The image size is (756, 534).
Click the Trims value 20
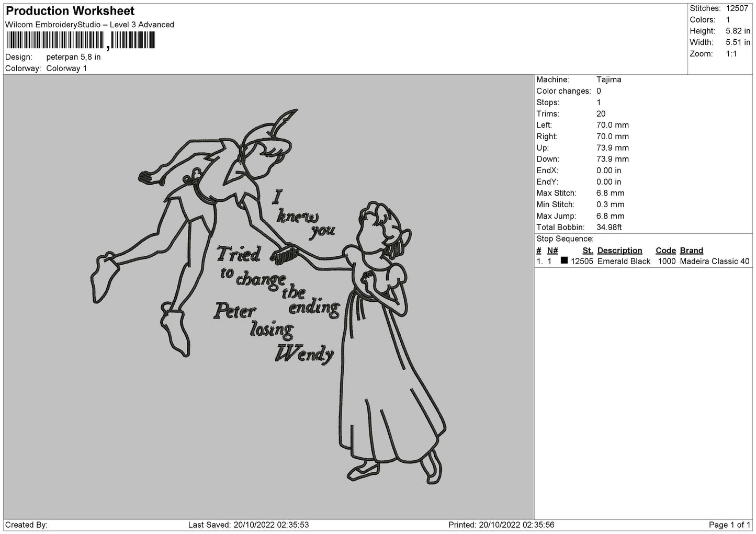coord(601,114)
